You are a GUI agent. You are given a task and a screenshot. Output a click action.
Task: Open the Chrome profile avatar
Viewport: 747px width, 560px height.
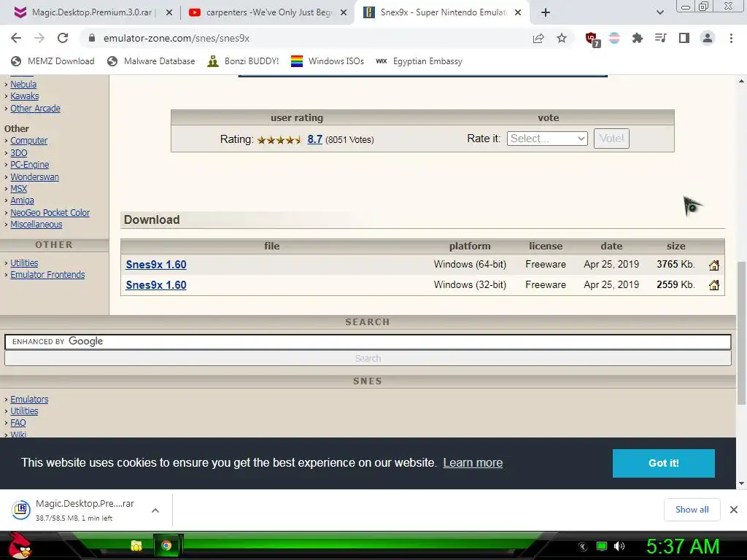tap(708, 38)
